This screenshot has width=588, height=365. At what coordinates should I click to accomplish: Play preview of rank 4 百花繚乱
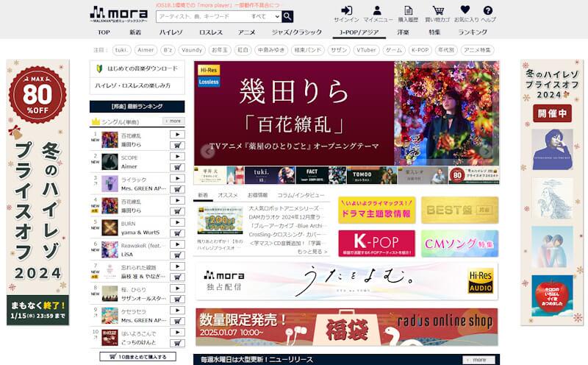(x=177, y=200)
